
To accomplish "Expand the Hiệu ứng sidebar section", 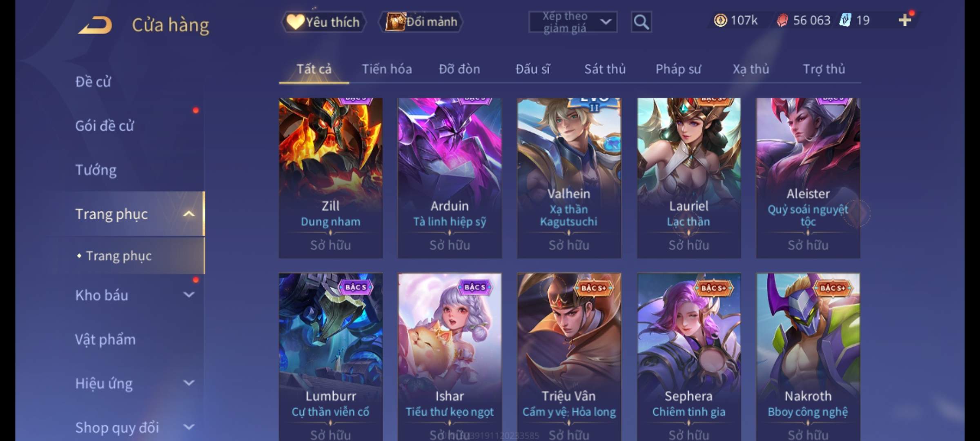I will pos(188,383).
